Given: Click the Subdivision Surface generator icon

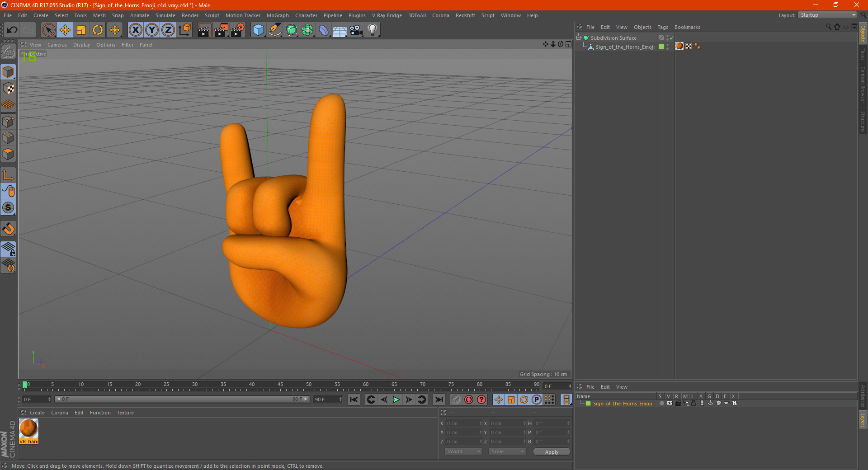Looking at the screenshot, I should click(x=291, y=30).
